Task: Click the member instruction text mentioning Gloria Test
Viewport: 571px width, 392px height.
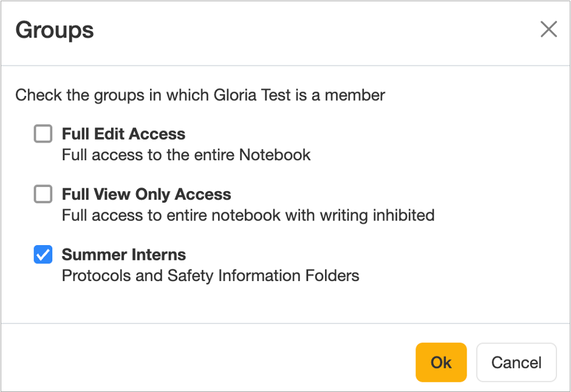Action: pyautogui.click(x=202, y=95)
